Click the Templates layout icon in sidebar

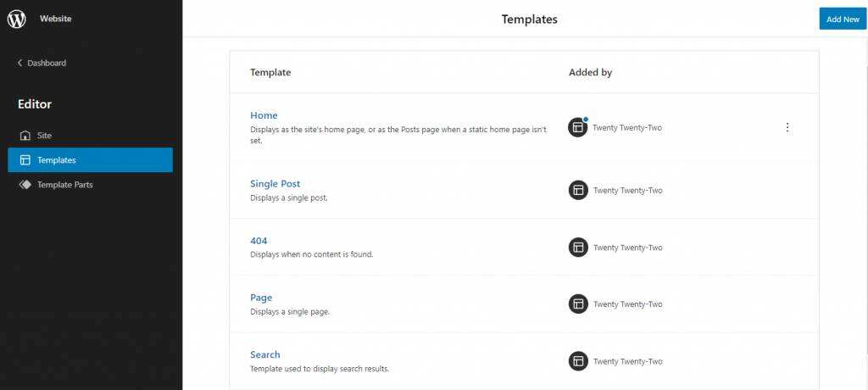tap(25, 160)
